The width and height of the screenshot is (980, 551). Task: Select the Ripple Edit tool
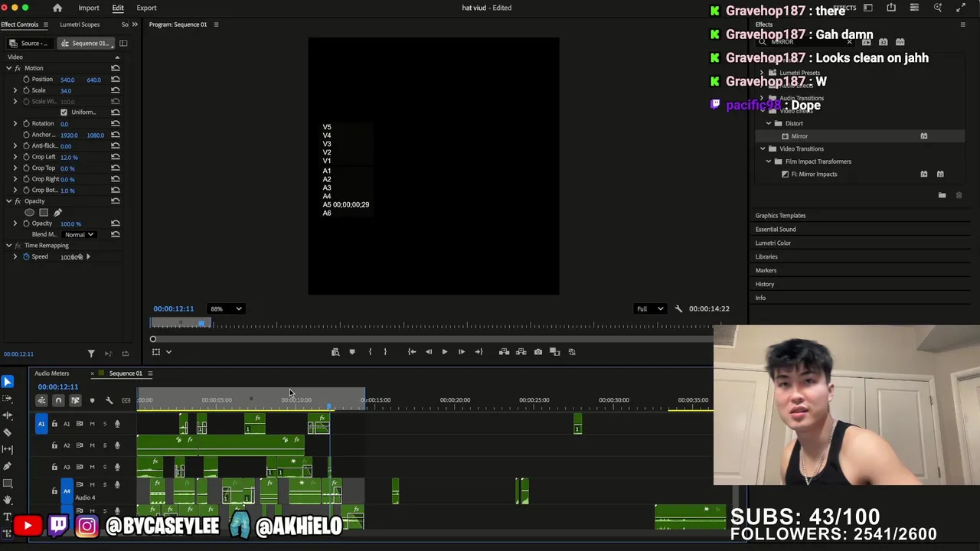tap(8, 415)
